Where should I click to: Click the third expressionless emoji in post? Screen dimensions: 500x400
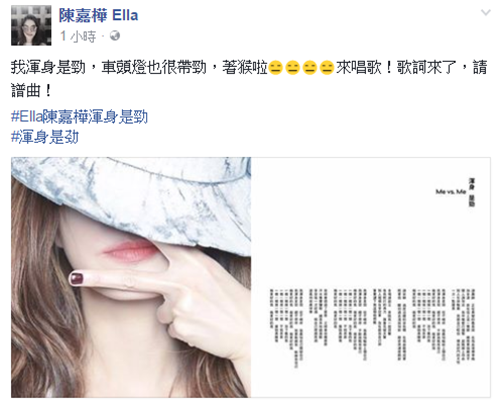tap(310, 68)
